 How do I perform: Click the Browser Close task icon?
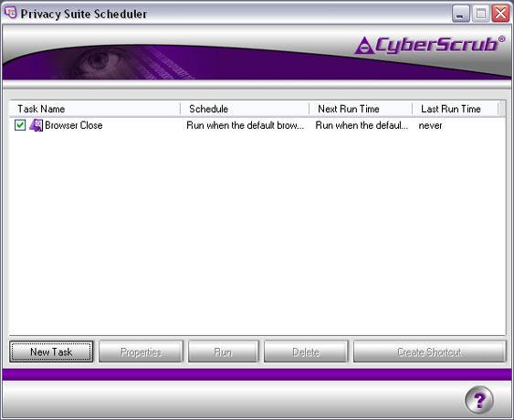click(36, 125)
